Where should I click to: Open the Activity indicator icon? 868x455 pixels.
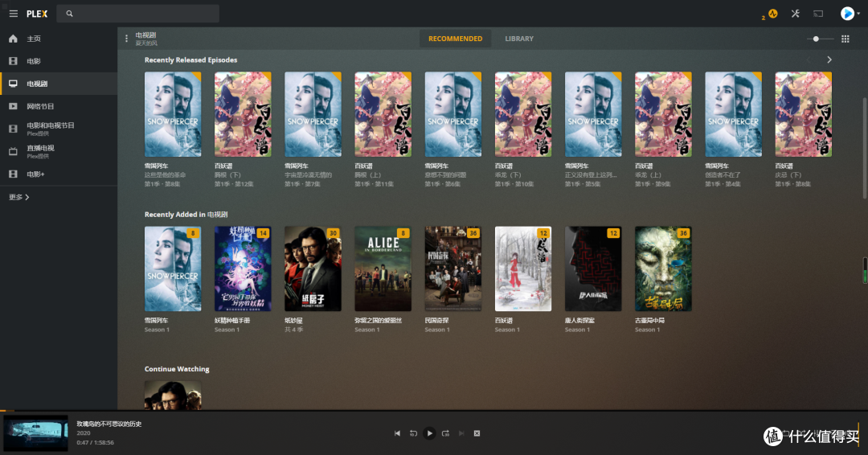click(772, 14)
